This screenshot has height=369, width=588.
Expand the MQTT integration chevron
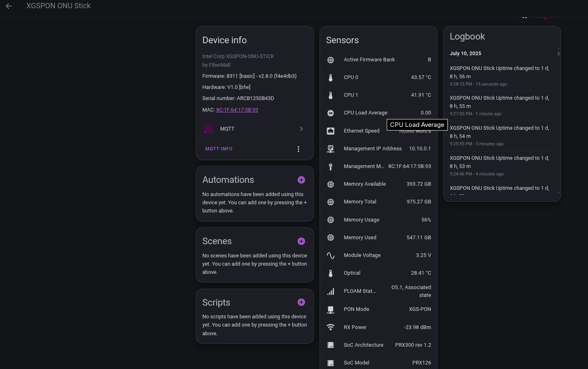point(301,129)
